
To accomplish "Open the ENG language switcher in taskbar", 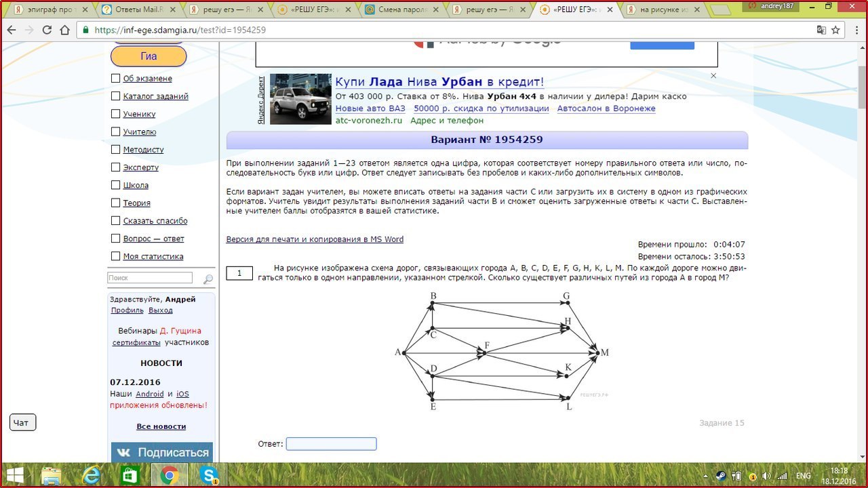I will (x=803, y=476).
